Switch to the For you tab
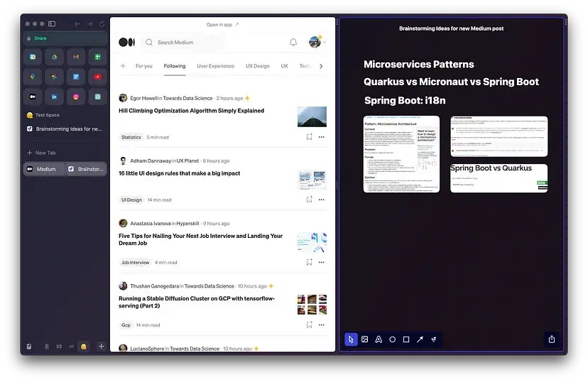Screen dimensions: 588x382 144,66
